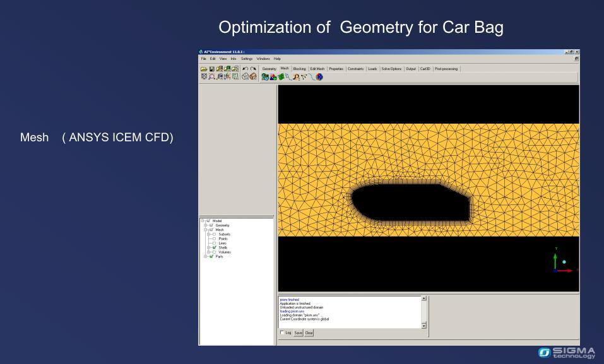Image resolution: width=604 pixels, height=364 pixels.
Task: Click the Open Blocking toolbar icon
Action: coord(235,69)
